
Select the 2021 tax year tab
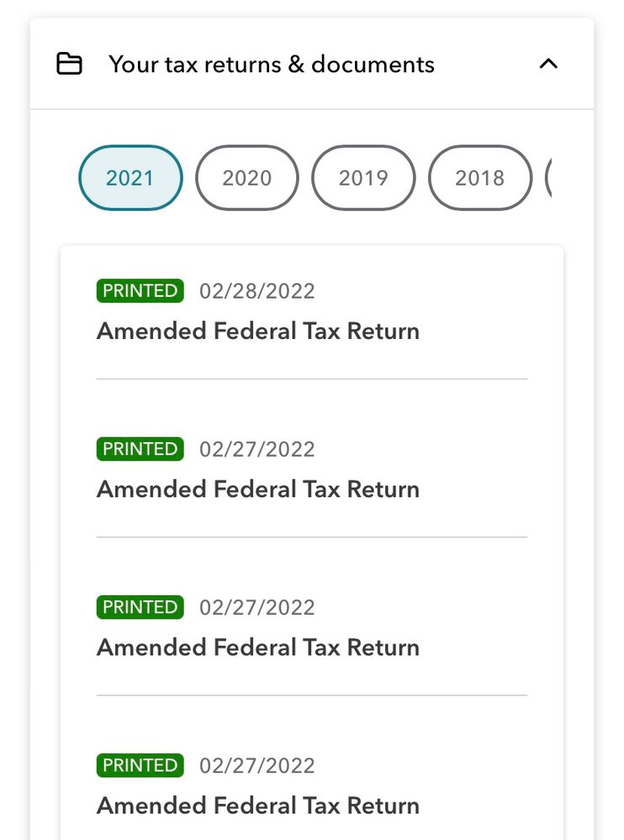click(x=130, y=177)
